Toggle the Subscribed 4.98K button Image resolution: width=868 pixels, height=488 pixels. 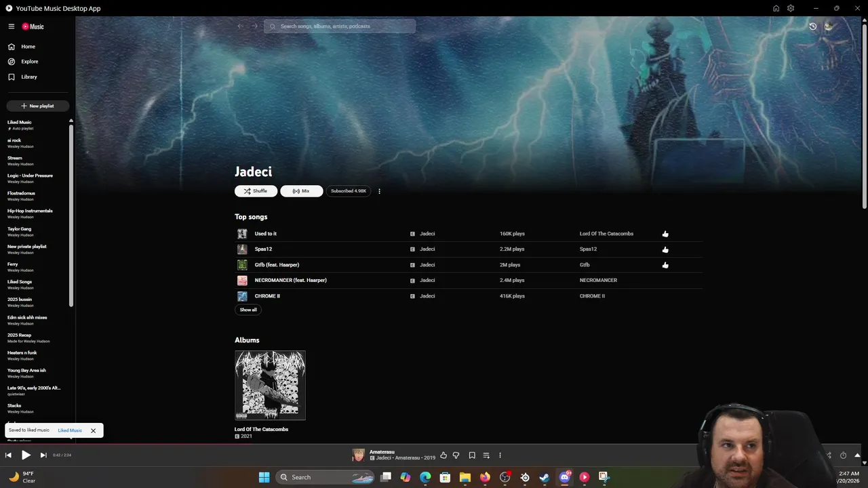349,191
